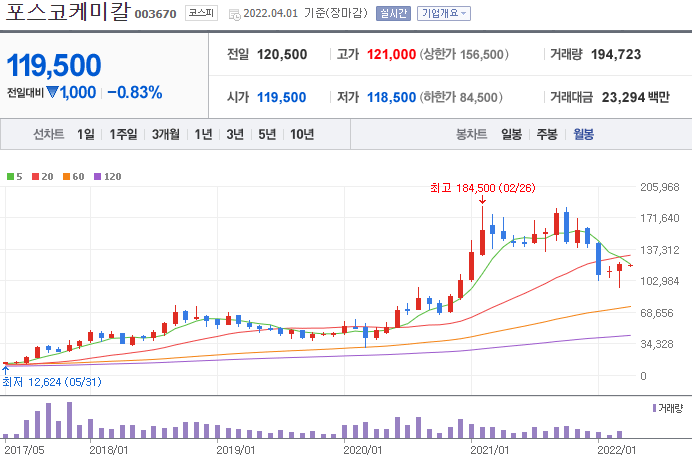Click the red 20-day moving average swatch
Image resolution: width=692 pixels, height=460 pixels.
point(36,177)
